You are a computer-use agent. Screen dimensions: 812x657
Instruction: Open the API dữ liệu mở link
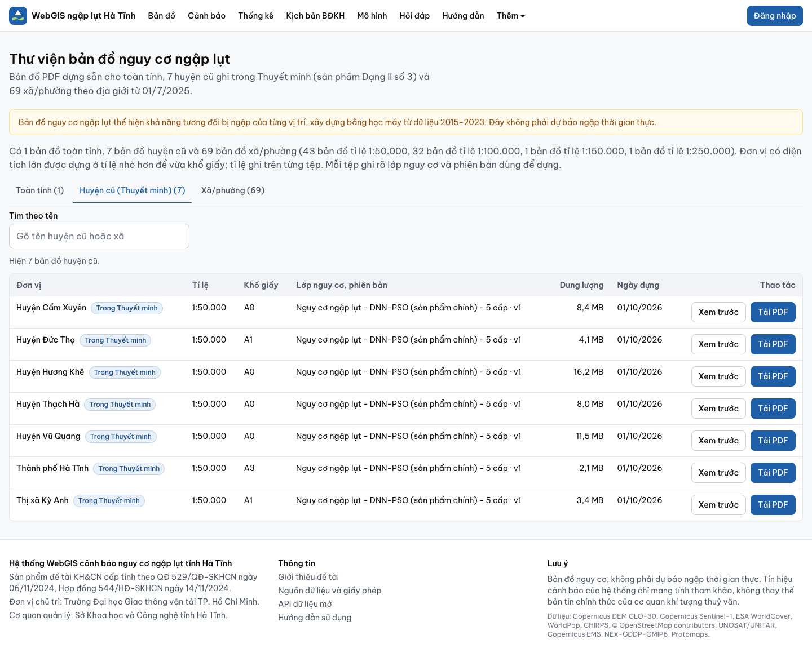pos(305,604)
